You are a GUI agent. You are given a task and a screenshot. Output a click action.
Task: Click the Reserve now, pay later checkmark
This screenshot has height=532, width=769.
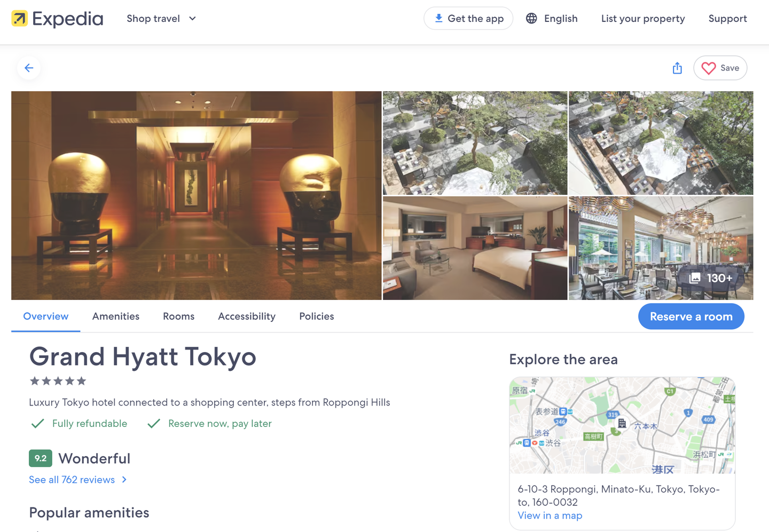pos(154,424)
